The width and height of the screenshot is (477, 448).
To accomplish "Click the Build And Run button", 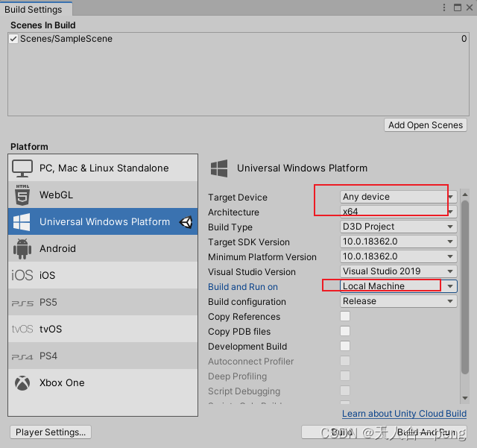I will [426, 432].
